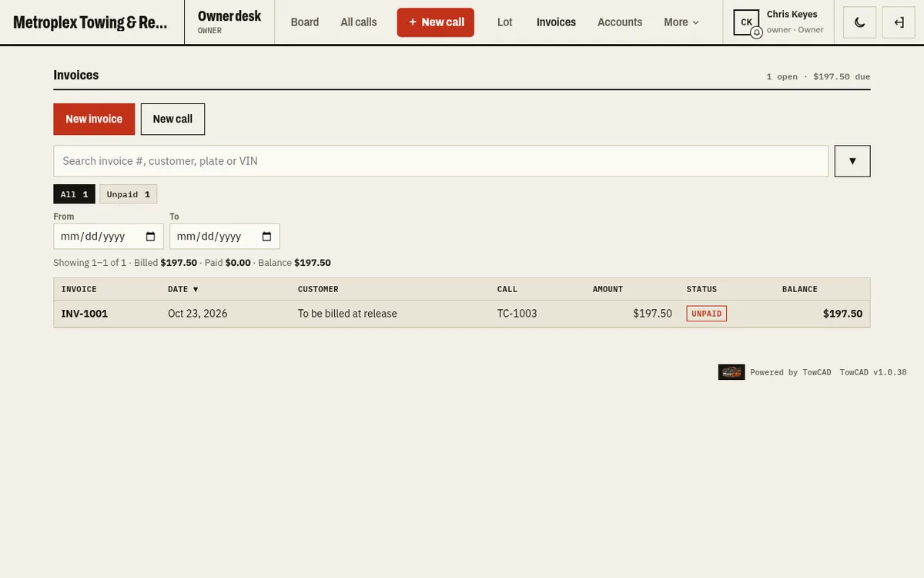Open the All calls page

pyautogui.click(x=359, y=22)
